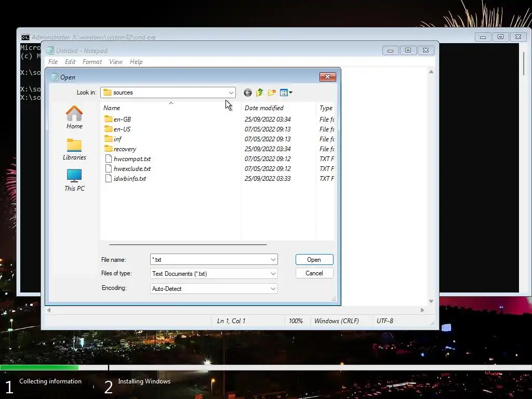Open the Help menu in Notepad

(136, 62)
